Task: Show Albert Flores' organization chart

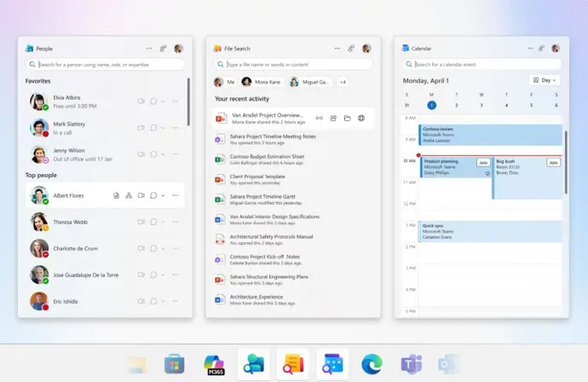Action: [129, 195]
